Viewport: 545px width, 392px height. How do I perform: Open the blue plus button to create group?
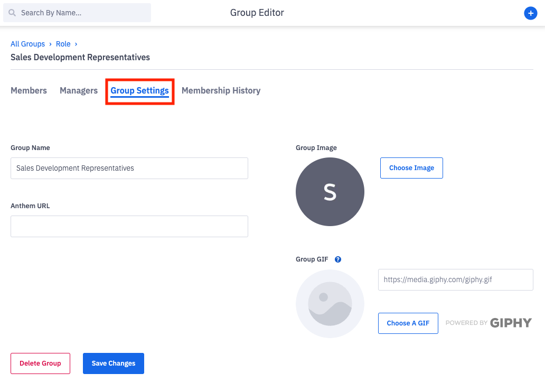(531, 13)
